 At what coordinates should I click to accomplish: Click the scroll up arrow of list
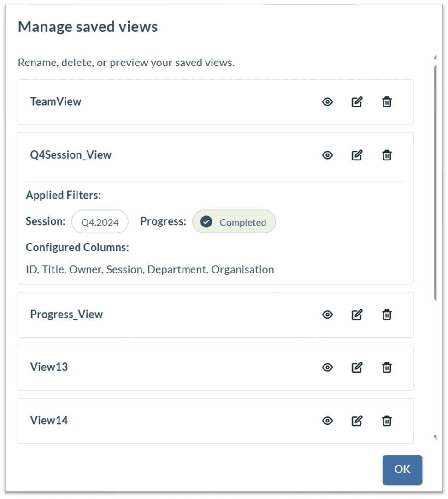435,57
